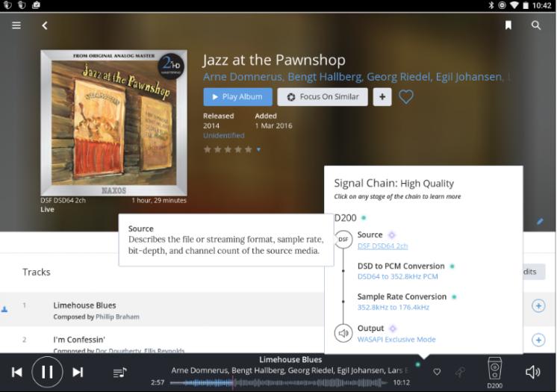Click the purple quality dot beside Output
This screenshot has width=560, height=392.
393,329
